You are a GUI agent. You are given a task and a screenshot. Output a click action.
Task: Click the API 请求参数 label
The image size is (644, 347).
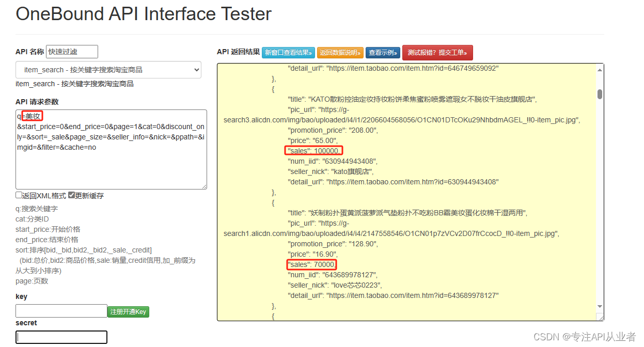[37, 102]
